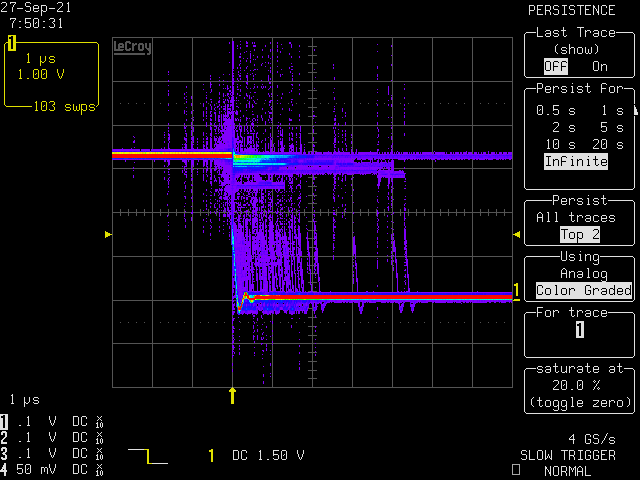Viewport: 640px width, 480px height.
Task: Click the channel 1 trace label icon
Action: pos(12,43)
